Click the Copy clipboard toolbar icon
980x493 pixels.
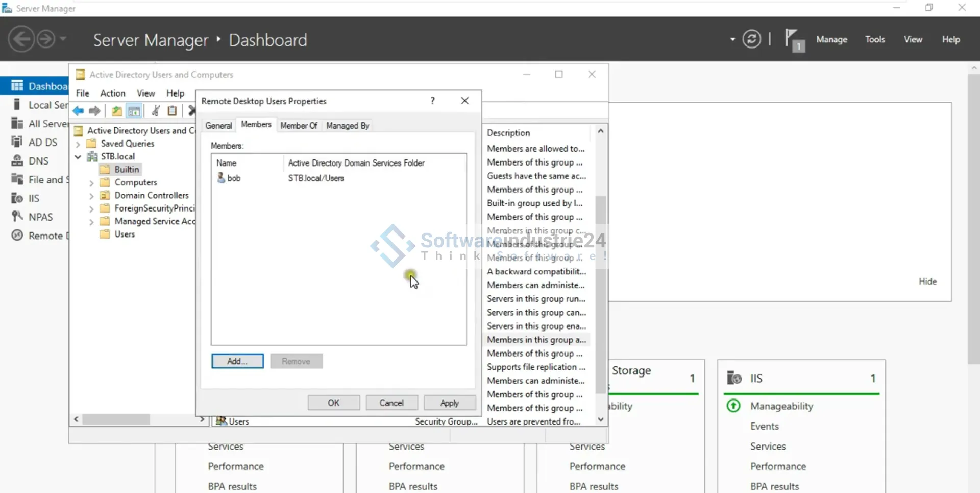[x=173, y=111]
